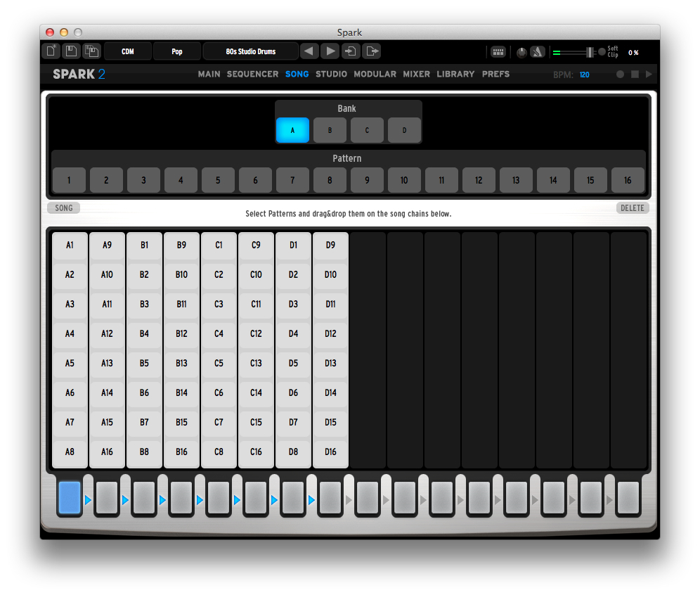This screenshot has width=700, height=595.
Task: Select Bank C
Action: coord(367,130)
